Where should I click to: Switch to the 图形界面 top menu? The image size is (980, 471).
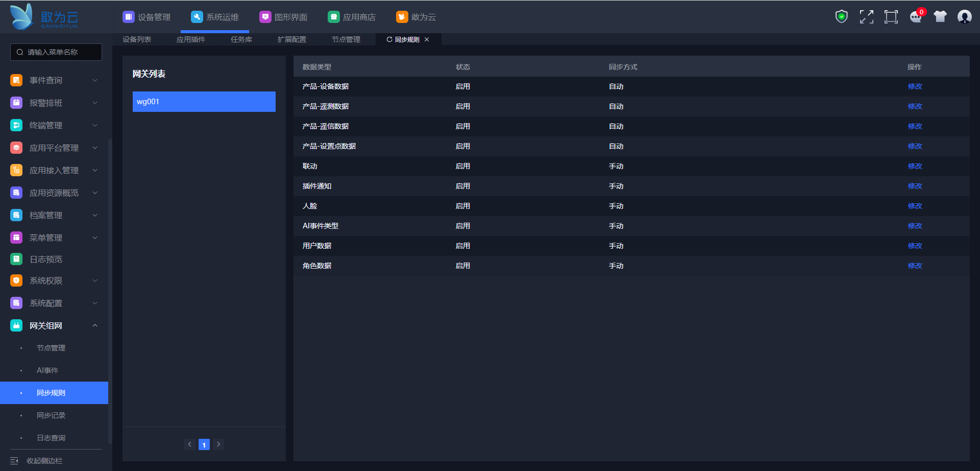pyautogui.click(x=283, y=17)
